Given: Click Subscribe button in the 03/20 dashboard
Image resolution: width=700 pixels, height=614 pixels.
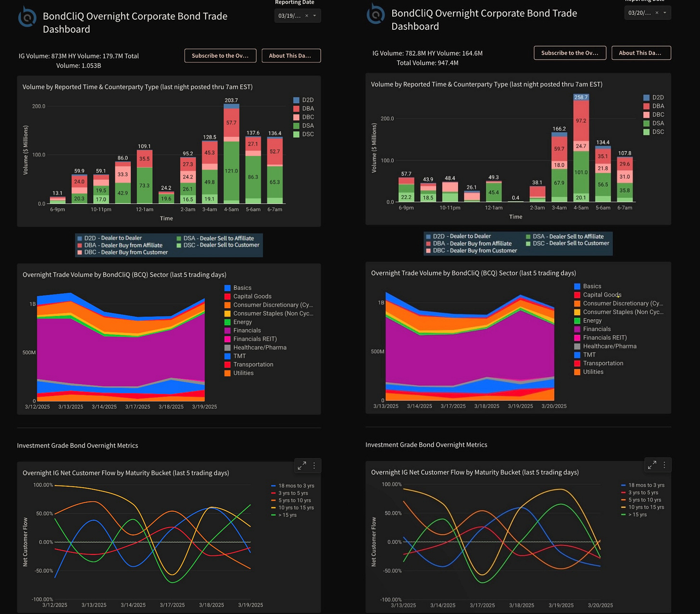Looking at the screenshot, I should [x=570, y=53].
